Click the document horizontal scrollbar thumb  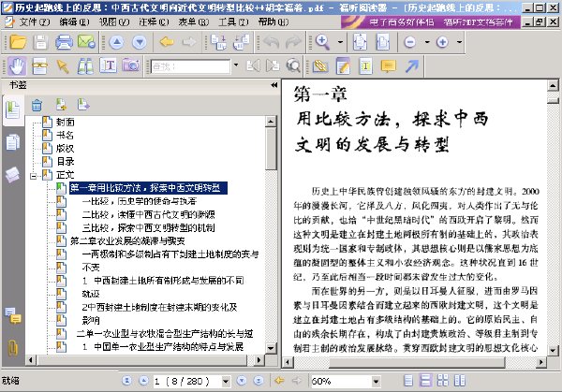[x=417, y=362]
